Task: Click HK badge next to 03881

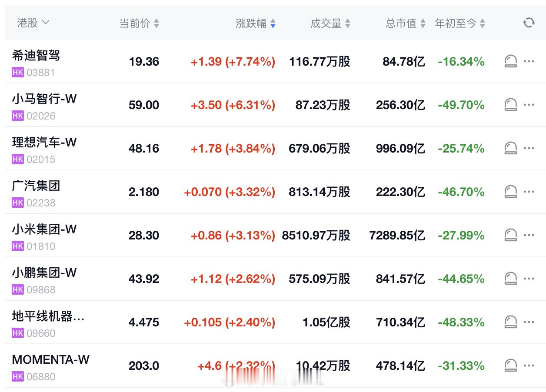Action: [18, 73]
